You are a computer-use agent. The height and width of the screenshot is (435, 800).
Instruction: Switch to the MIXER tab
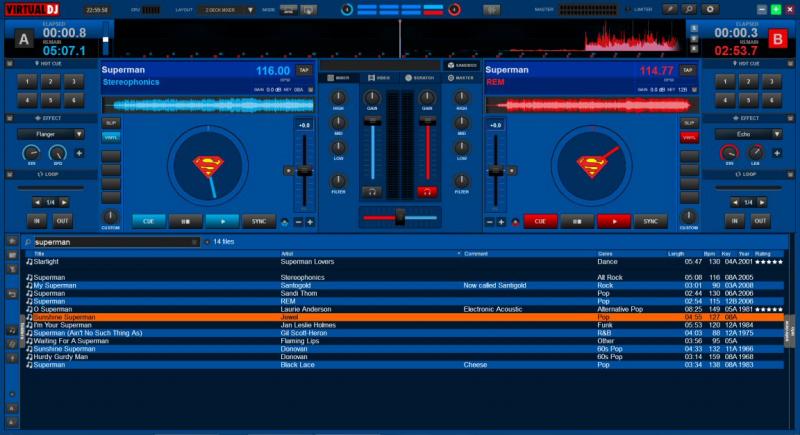point(338,78)
